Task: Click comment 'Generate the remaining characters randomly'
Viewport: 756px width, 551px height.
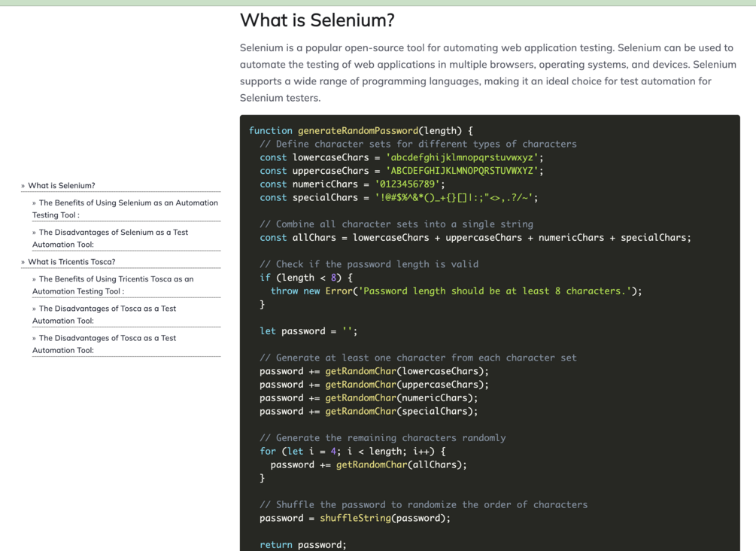Action: (x=383, y=437)
